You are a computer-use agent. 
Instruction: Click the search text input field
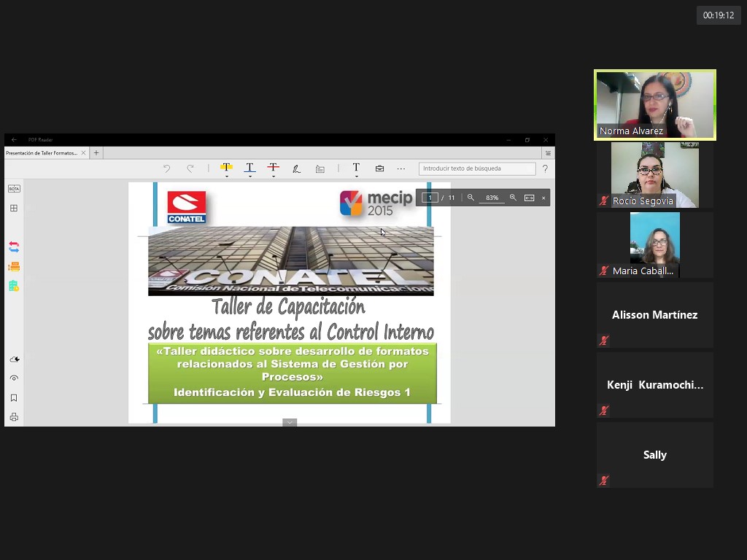(477, 168)
